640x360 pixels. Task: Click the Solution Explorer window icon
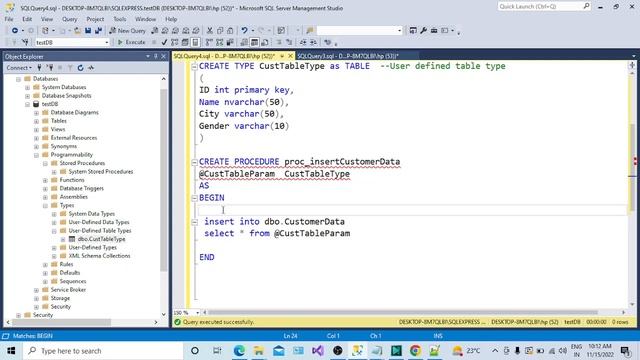(x=413, y=31)
